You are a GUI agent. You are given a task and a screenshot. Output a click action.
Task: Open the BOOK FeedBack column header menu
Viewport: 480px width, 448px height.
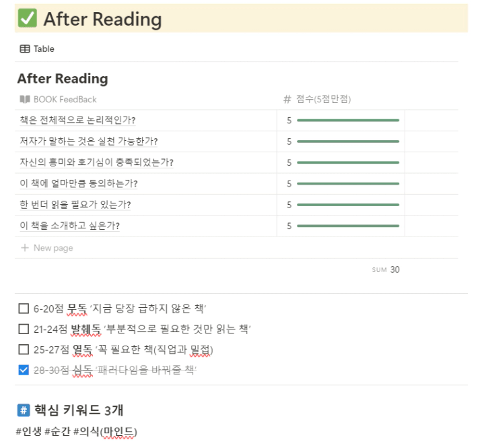click(x=65, y=99)
